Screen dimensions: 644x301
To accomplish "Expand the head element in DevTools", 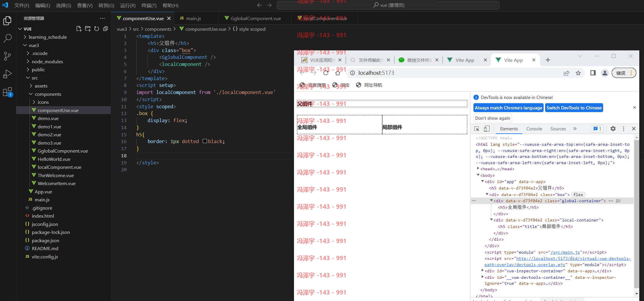I will [x=478, y=169].
